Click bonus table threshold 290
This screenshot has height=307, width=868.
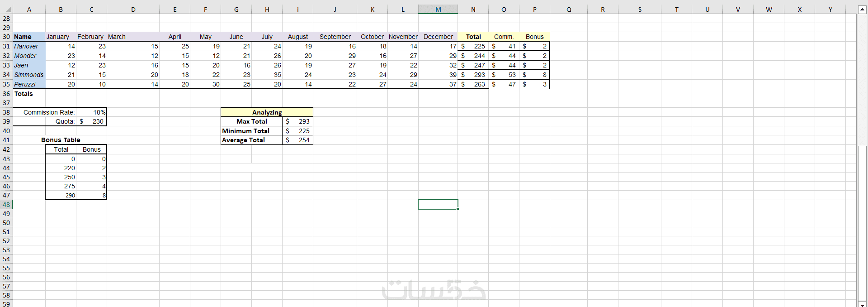[61, 195]
